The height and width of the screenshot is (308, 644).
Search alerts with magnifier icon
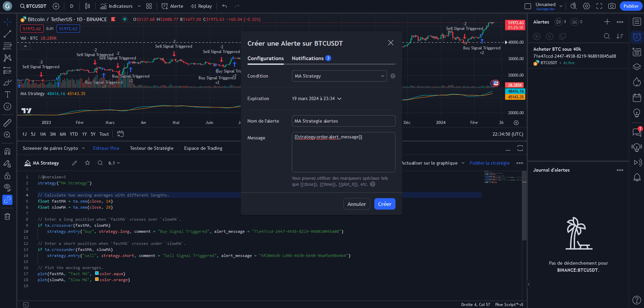(607, 36)
